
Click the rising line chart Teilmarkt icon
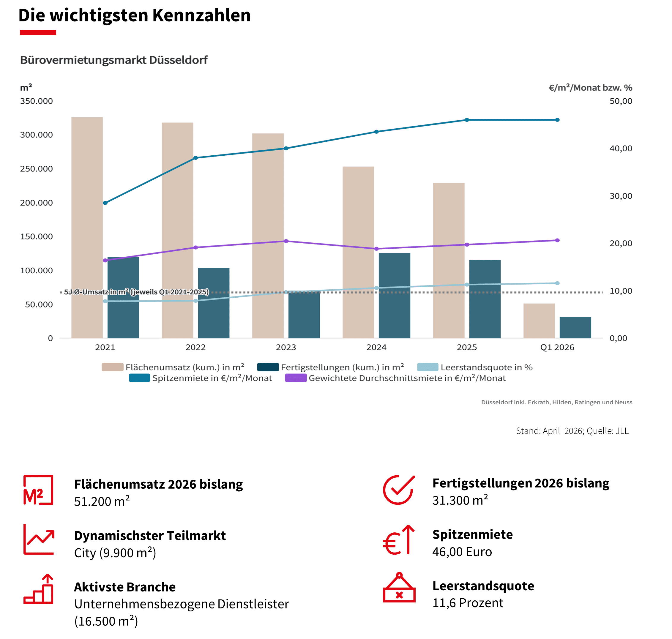coord(39,539)
